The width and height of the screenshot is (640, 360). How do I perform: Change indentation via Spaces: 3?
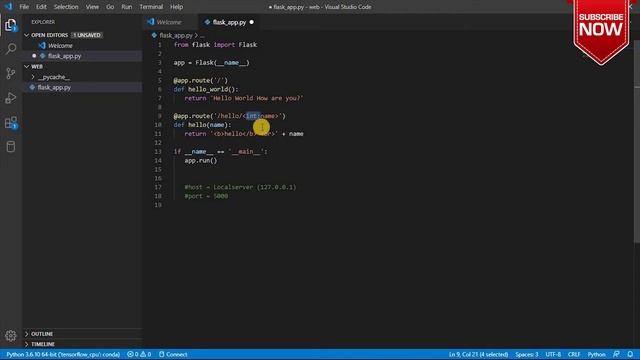[x=527, y=354]
